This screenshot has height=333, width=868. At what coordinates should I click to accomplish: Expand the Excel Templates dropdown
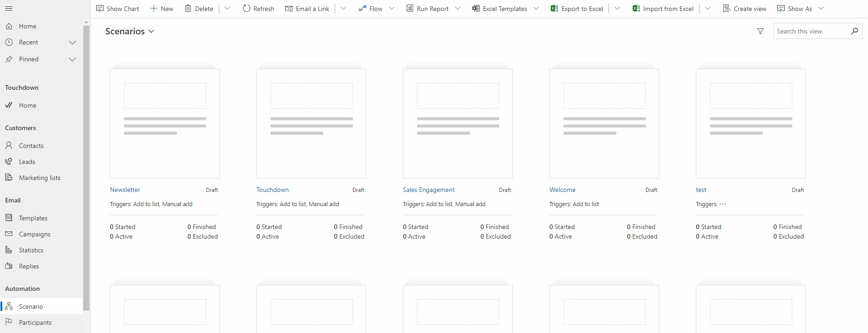tap(536, 8)
